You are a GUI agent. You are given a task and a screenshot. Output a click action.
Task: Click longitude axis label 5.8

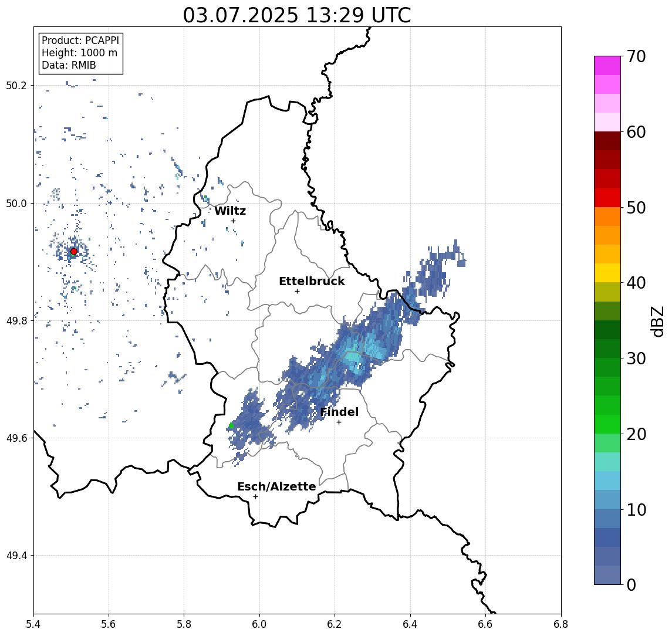point(184,624)
